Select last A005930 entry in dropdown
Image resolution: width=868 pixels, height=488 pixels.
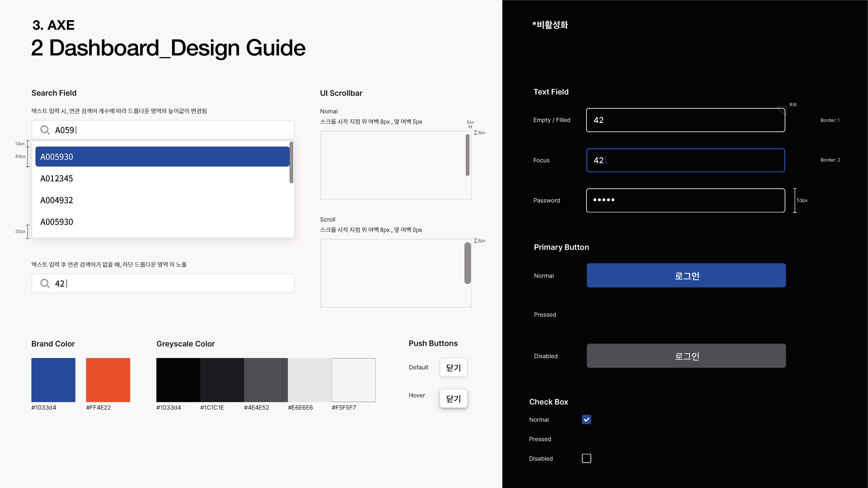click(162, 222)
